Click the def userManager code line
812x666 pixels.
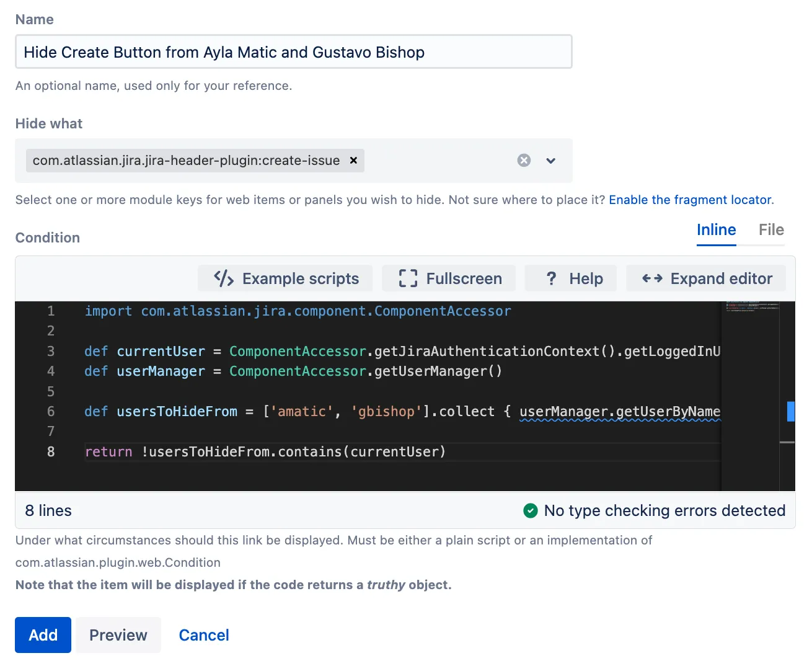tap(293, 371)
